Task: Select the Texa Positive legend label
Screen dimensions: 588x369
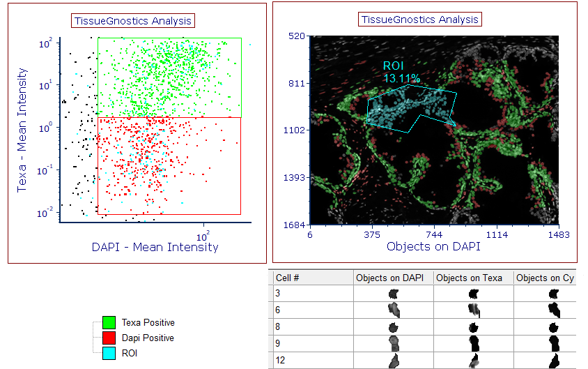Action: 148,323
